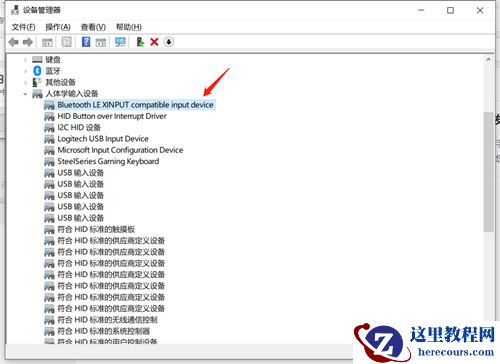This screenshot has width=500, height=364.
Task: Click the Forward arrow toolbar icon
Action: tap(28, 42)
